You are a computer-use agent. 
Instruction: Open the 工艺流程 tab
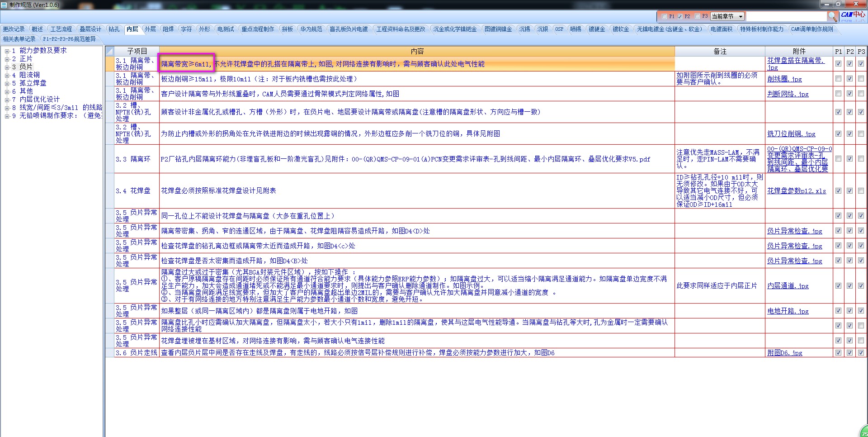click(x=61, y=29)
